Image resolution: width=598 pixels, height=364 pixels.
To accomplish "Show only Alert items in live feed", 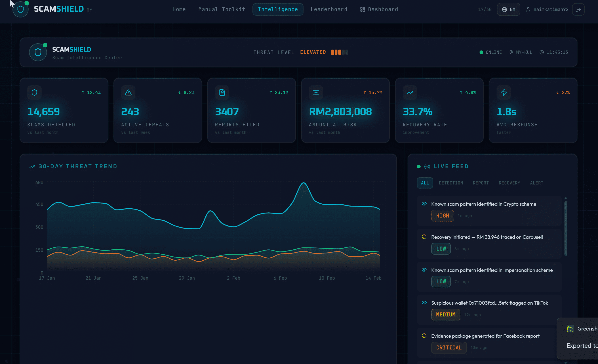I will click(x=536, y=183).
